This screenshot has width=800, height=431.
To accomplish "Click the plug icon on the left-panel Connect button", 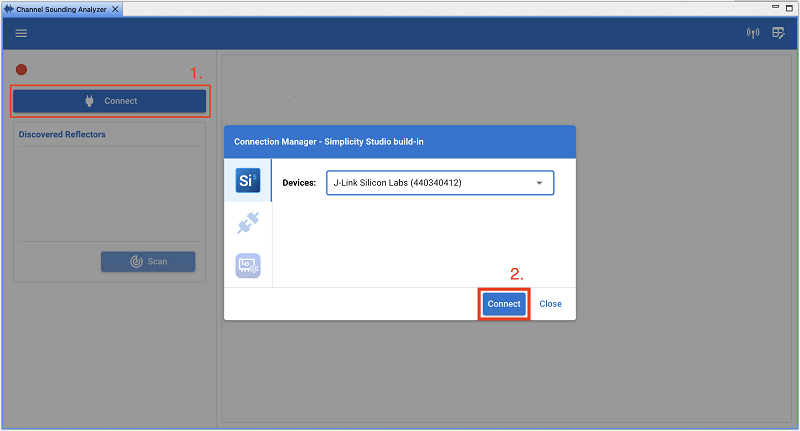I will (x=89, y=101).
